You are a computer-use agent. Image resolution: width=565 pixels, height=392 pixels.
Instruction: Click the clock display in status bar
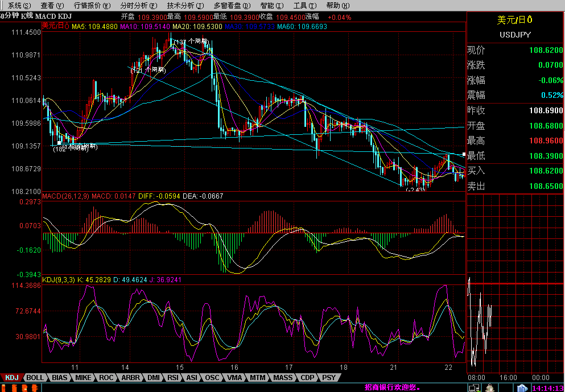click(547, 387)
